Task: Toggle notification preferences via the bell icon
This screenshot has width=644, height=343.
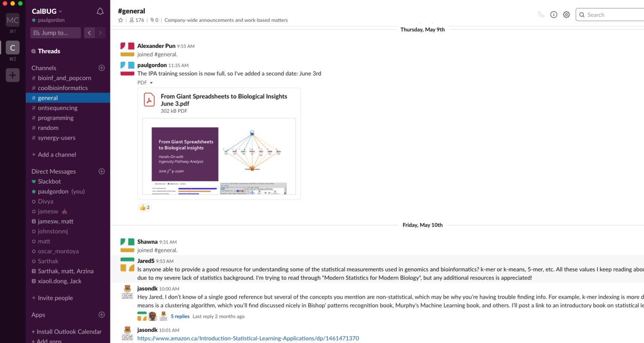Action: [x=100, y=12]
